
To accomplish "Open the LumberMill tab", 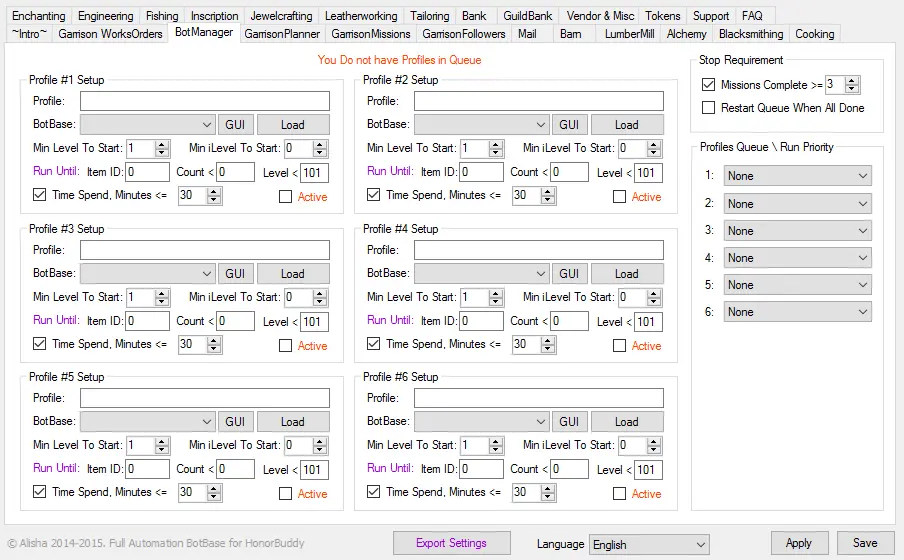I will coord(629,34).
